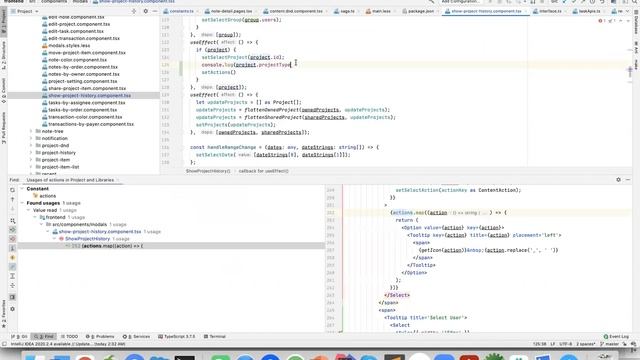Screen dimensions: 640x360
Task: Open the Event Log
Action: [616, 337]
